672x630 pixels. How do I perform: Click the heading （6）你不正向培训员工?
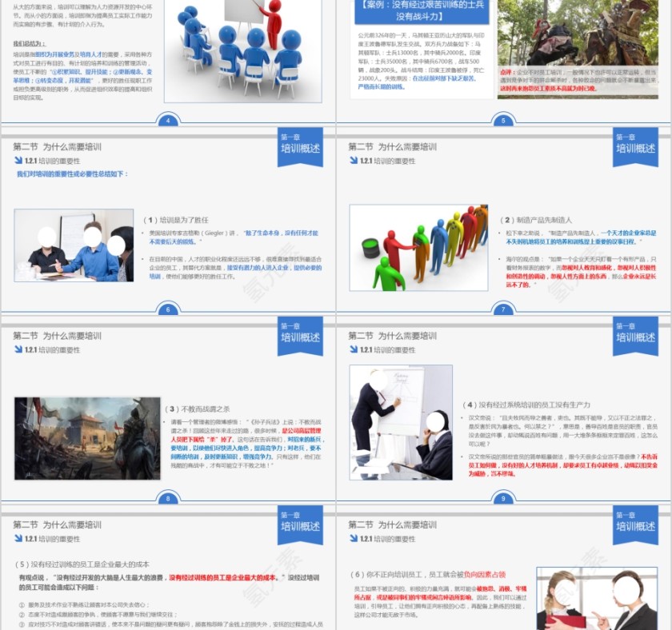(x=428, y=574)
